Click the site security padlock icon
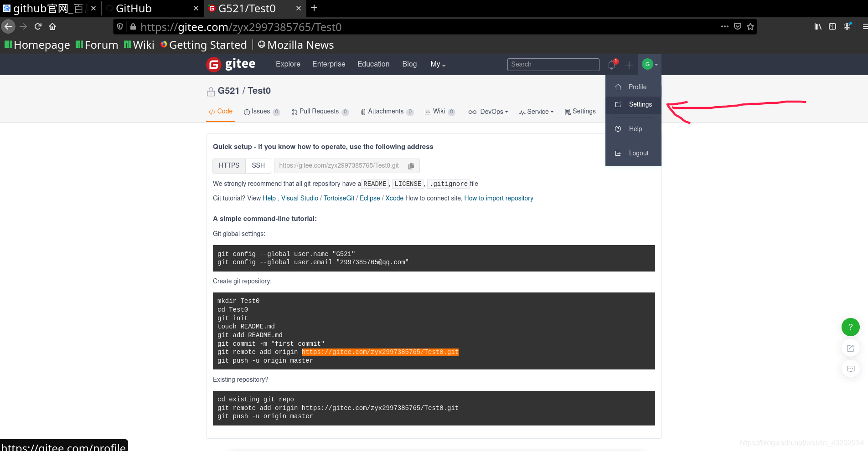868x451 pixels. coord(133,26)
